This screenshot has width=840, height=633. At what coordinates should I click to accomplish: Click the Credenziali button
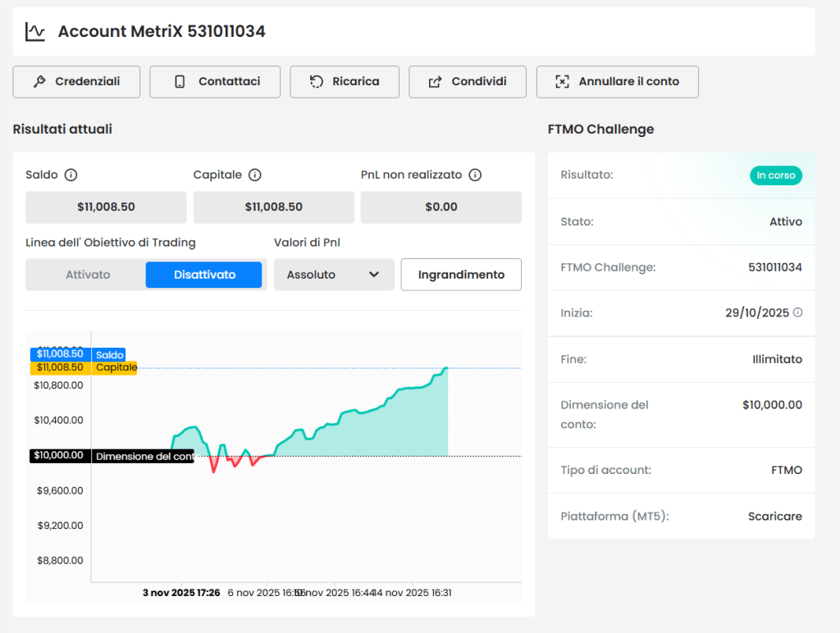click(76, 81)
